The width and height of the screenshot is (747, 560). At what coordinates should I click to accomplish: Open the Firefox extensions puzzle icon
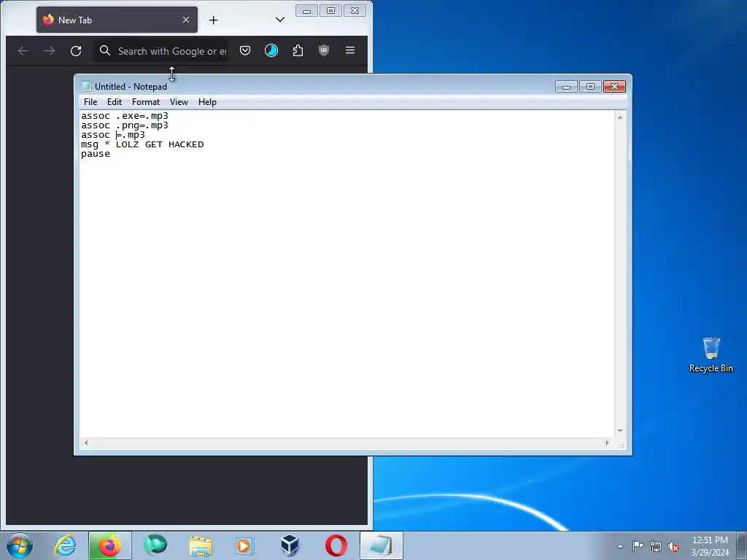tap(298, 50)
